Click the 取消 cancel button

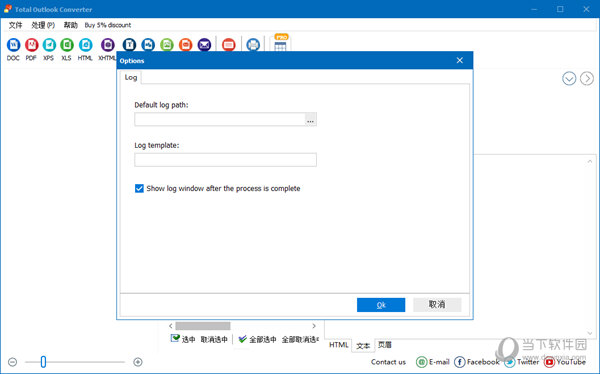pyautogui.click(x=437, y=305)
